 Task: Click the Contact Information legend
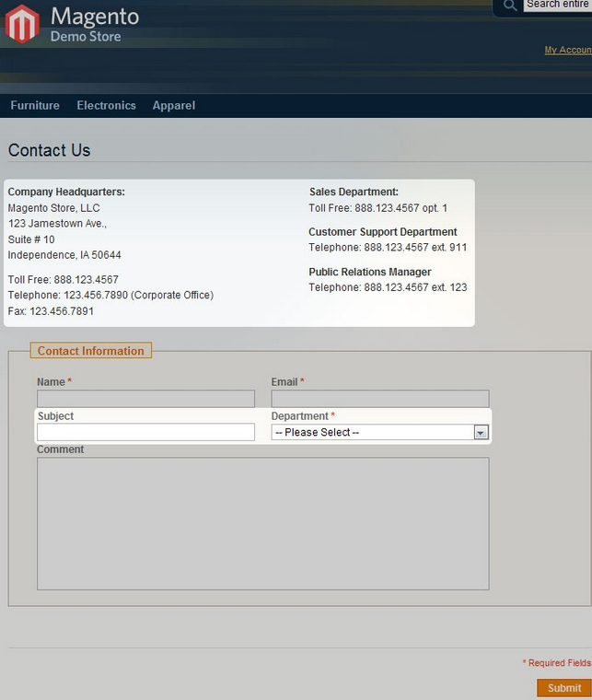coord(90,350)
